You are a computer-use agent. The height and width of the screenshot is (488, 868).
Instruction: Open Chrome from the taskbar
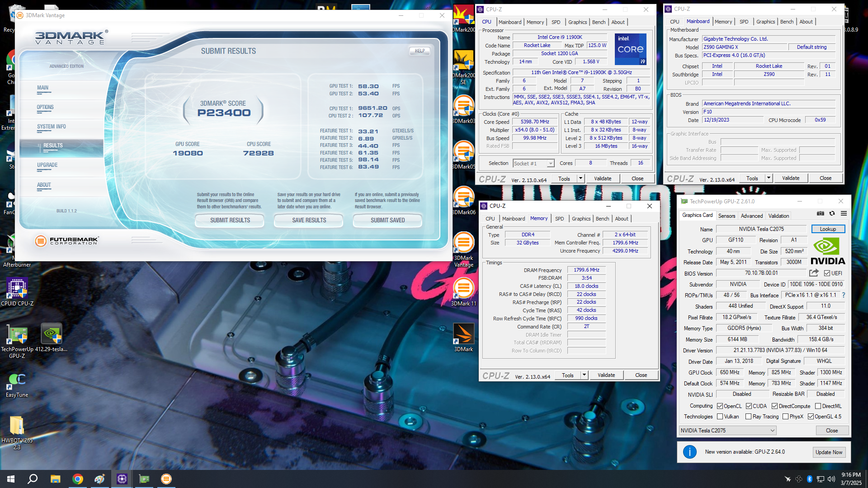pos(78,479)
